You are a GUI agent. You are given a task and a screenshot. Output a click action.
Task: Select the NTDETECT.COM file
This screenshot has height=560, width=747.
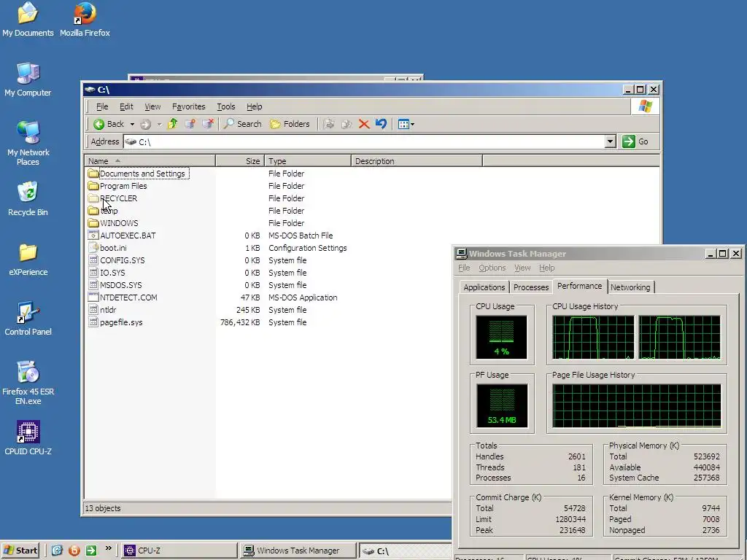click(123, 297)
